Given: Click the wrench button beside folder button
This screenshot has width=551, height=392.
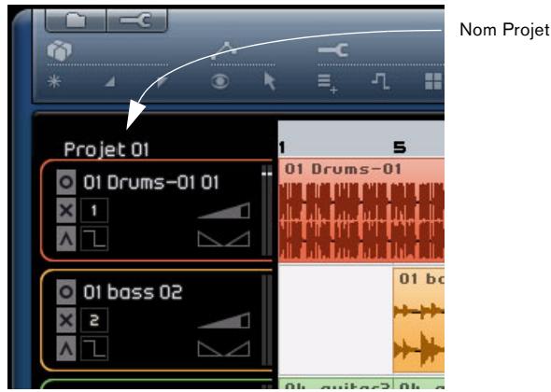Looking at the screenshot, I should [x=136, y=20].
